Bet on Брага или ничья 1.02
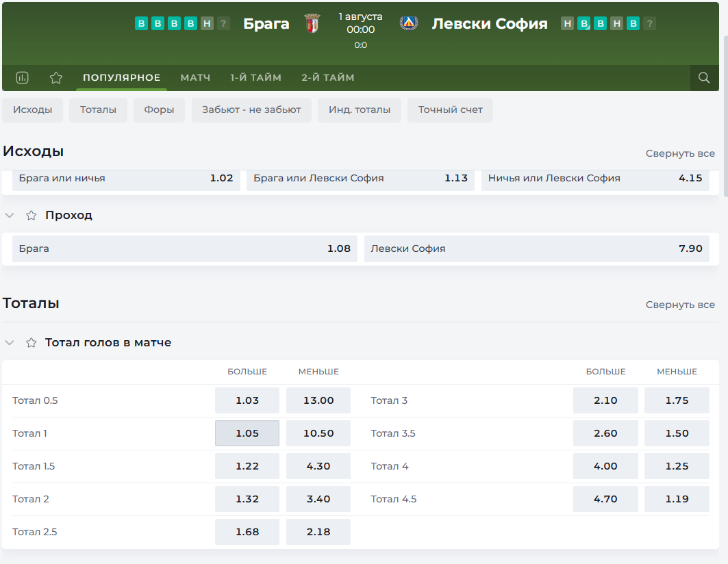 point(126,180)
